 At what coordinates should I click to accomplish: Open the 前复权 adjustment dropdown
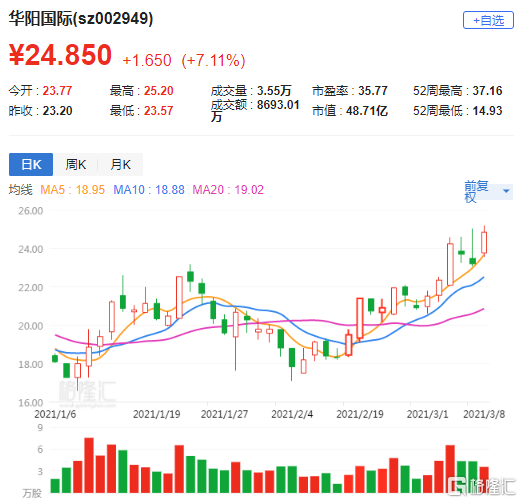point(489,192)
